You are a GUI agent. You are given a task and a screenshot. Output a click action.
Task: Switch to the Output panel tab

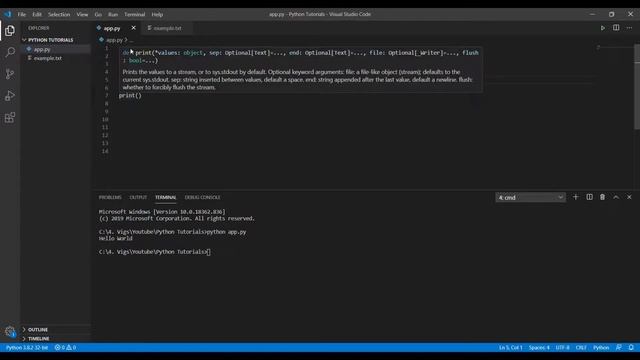point(138,197)
